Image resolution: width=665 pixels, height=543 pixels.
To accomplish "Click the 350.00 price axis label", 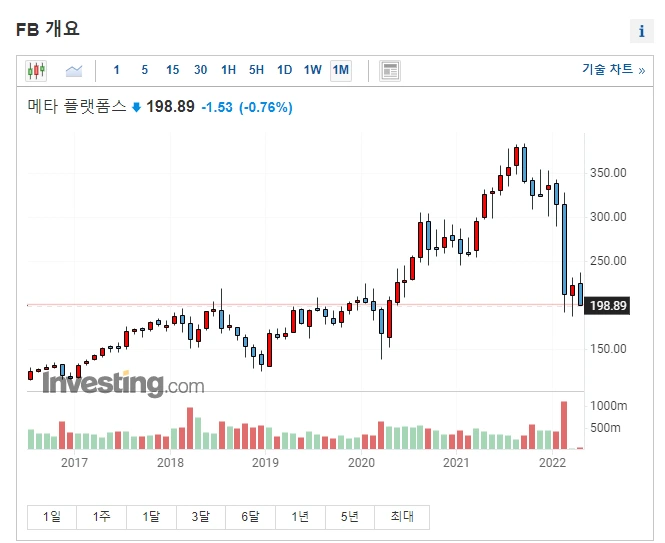I will click(608, 173).
